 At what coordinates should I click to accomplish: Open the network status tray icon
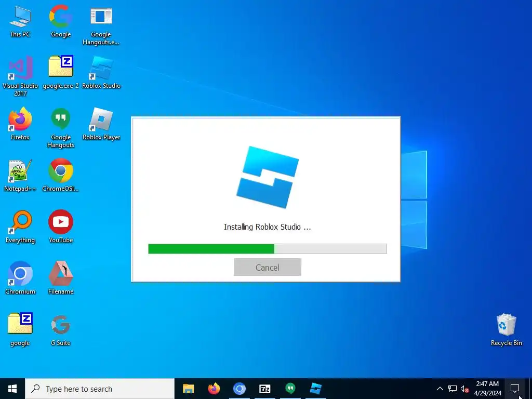(x=453, y=389)
